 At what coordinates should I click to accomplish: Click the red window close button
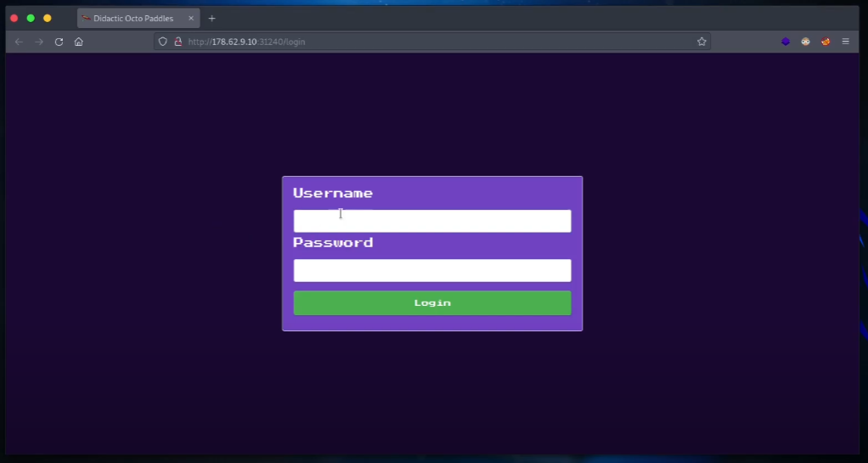(x=14, y=19)
